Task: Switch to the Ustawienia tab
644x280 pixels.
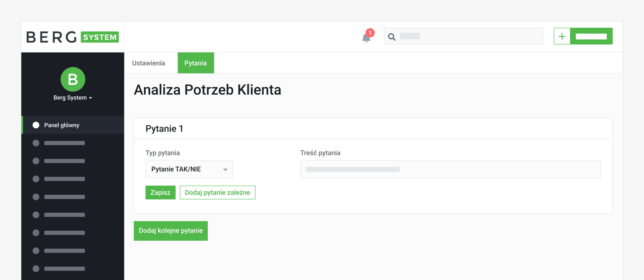Action: (148, 63)
